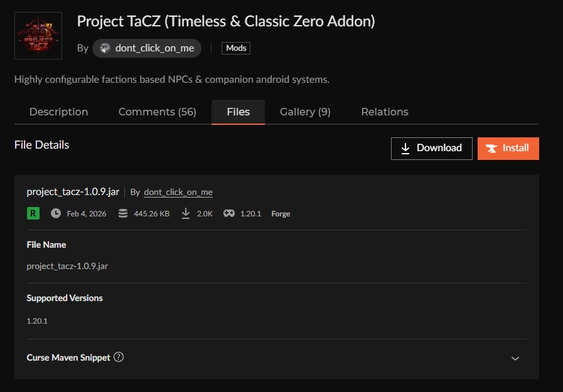Viewport: 563px width, 392px height.
Task: Click the Mods category tag
Action: [x=236, y=48]
